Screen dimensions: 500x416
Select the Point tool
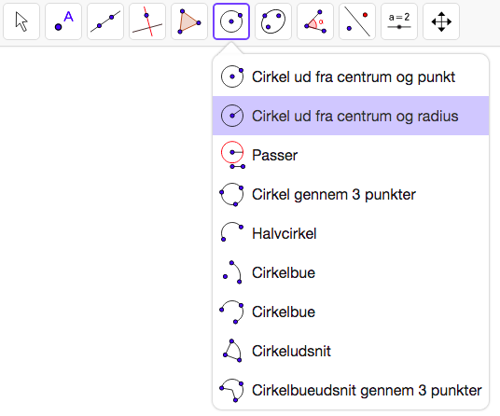click(x=63, y=22)
